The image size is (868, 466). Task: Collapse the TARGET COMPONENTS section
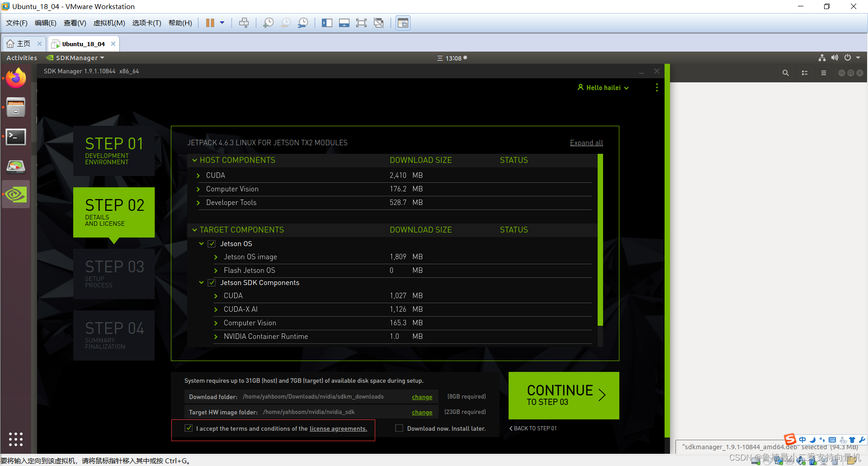point(195,230)
